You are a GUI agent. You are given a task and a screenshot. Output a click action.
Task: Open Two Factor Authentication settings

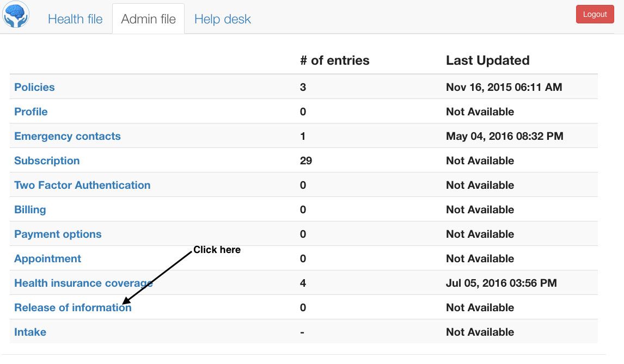pos(82,185)
